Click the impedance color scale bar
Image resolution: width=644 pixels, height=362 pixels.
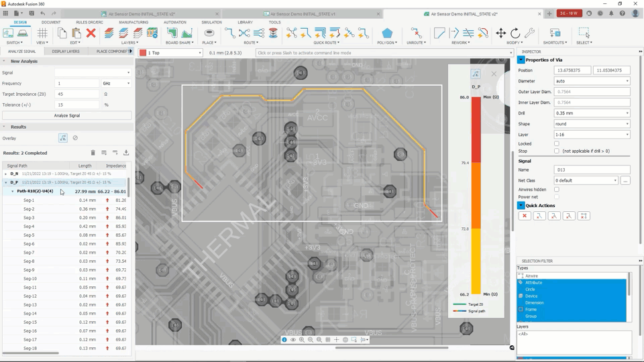click(476, 194)
